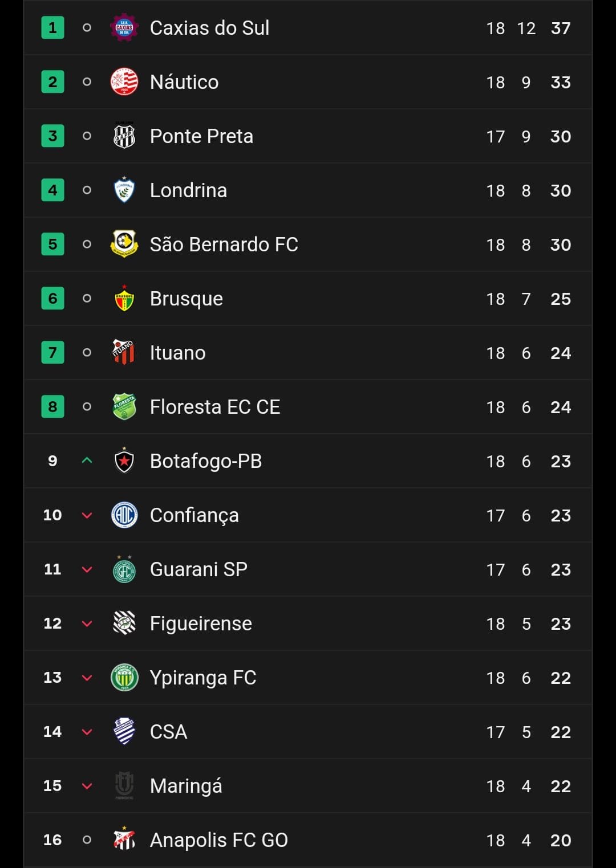Click red down arrow beside Maringá
The height and width of the screenshot is (868, 616).
87,786
